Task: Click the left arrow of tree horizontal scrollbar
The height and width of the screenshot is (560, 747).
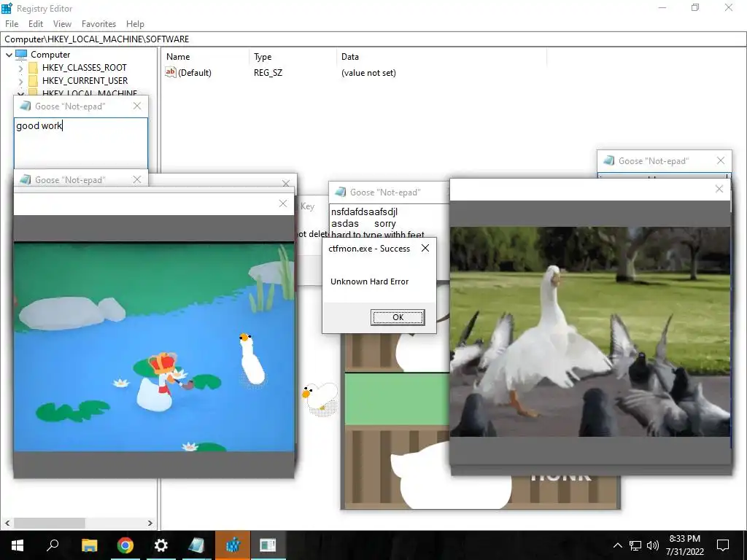Action: (x=7, y=523)
